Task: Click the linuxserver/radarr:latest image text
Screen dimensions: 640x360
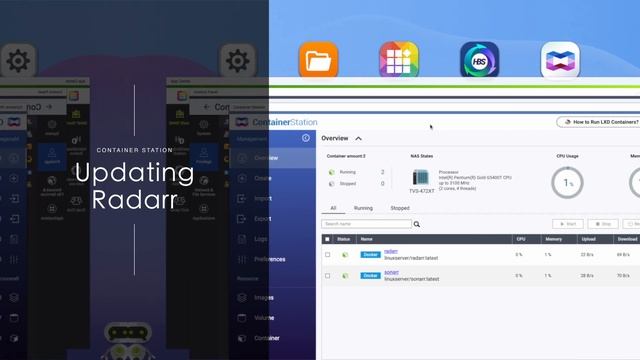Action: click(x=411, y=258)
